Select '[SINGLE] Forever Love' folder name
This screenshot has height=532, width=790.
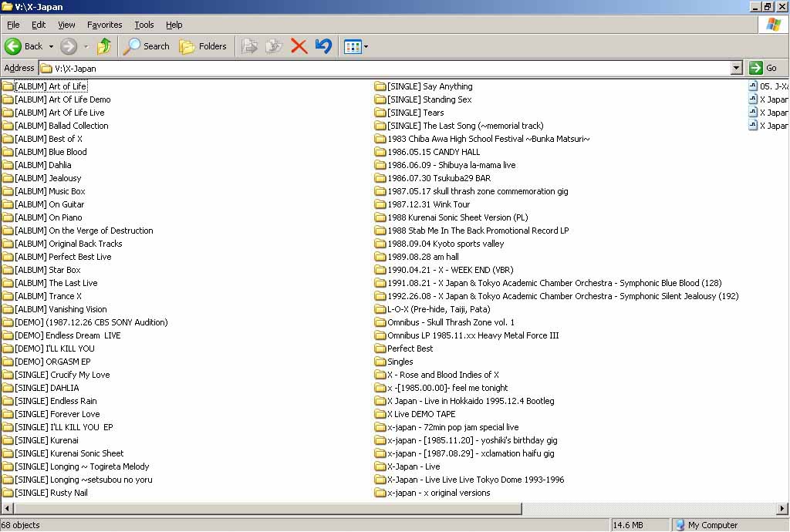tap(57, 414)
